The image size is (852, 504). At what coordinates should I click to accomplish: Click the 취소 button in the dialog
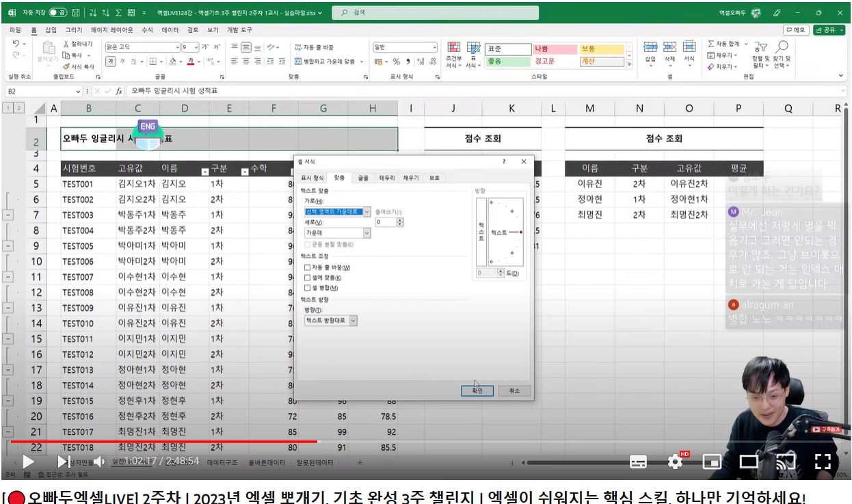514,390
